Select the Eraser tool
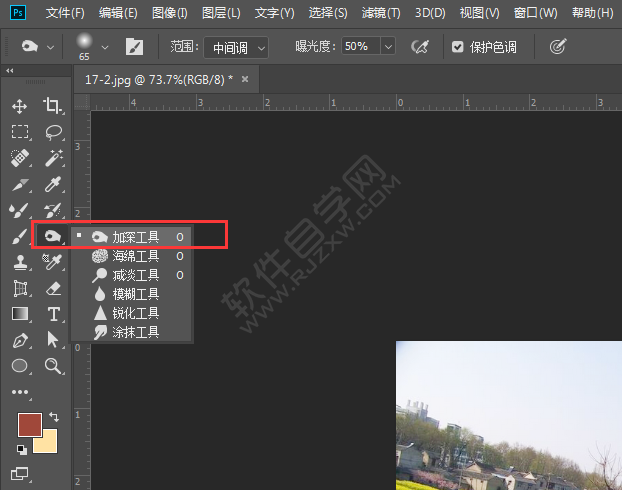 tap(54, 288)
